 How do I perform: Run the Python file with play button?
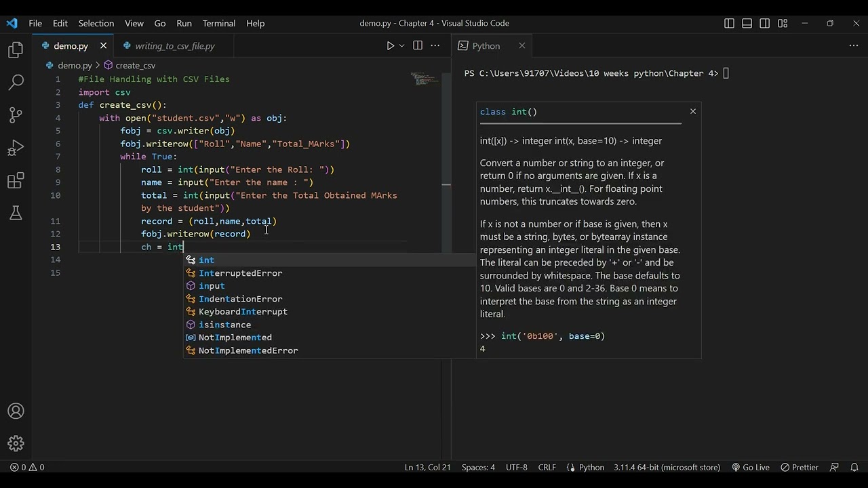tap(391, 45)
